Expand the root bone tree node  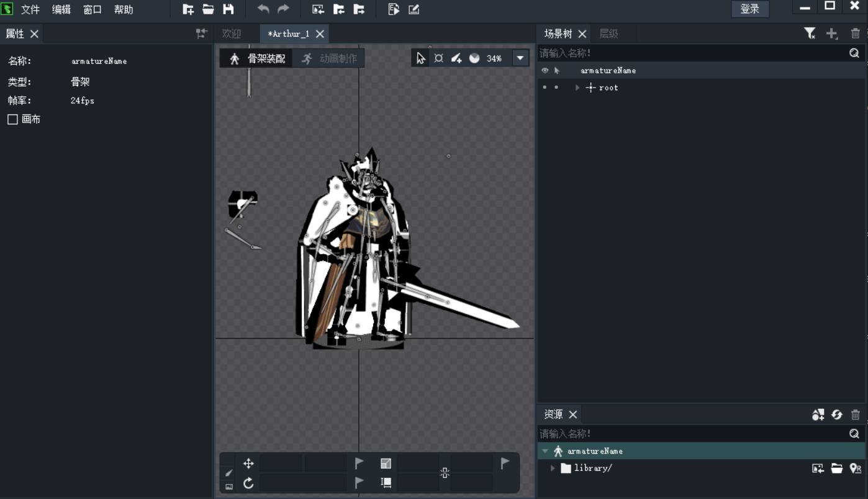coord(577,88)
